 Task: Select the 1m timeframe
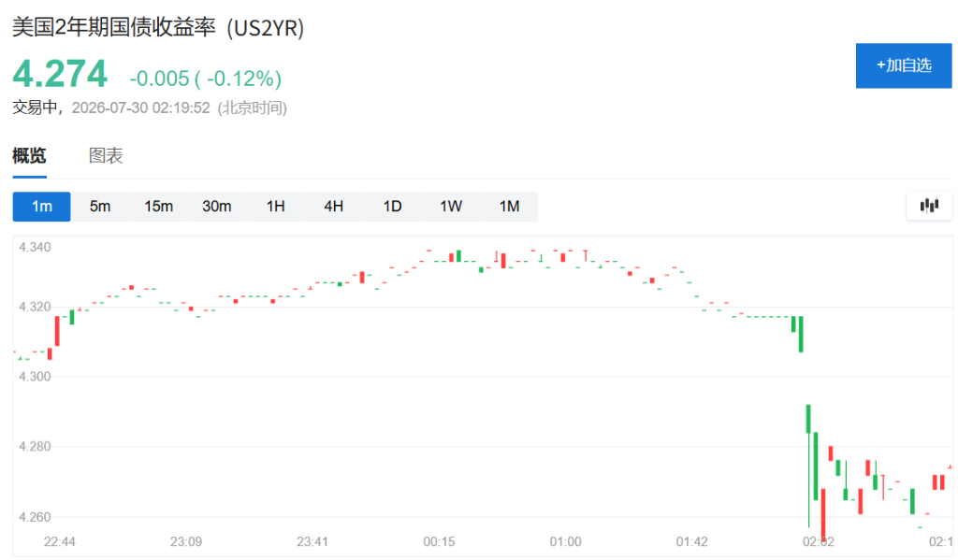(x=41, y=207)
